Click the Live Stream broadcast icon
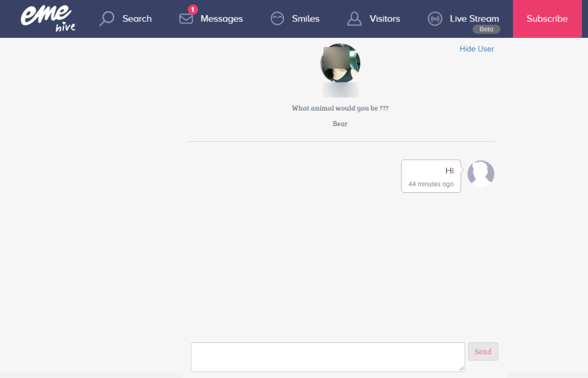Viewport: 588px width, 378px height. [434, 18]
